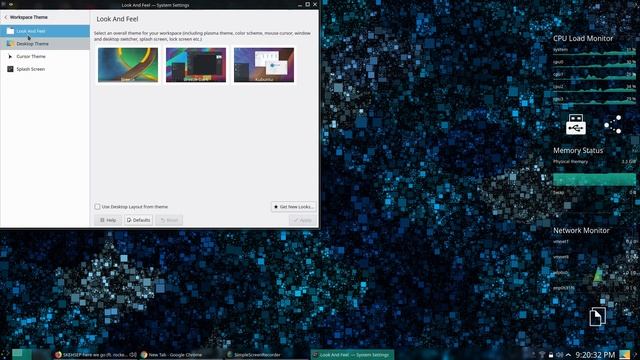Viewport: 640px width, 360px height.
Task: Click the Physical memory usage bar
Action: tap(594, 179)
